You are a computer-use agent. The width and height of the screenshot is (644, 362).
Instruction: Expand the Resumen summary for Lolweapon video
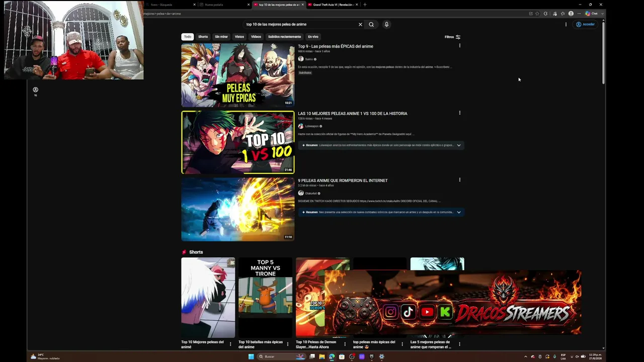pyautogui.click(x=381, y=145)
